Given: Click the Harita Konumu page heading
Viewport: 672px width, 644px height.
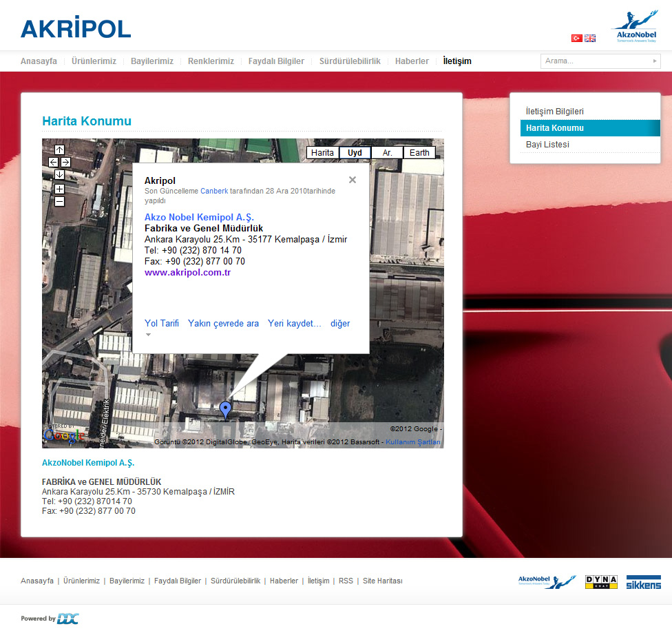Looking at the screenshot, I should pos(87,121).
